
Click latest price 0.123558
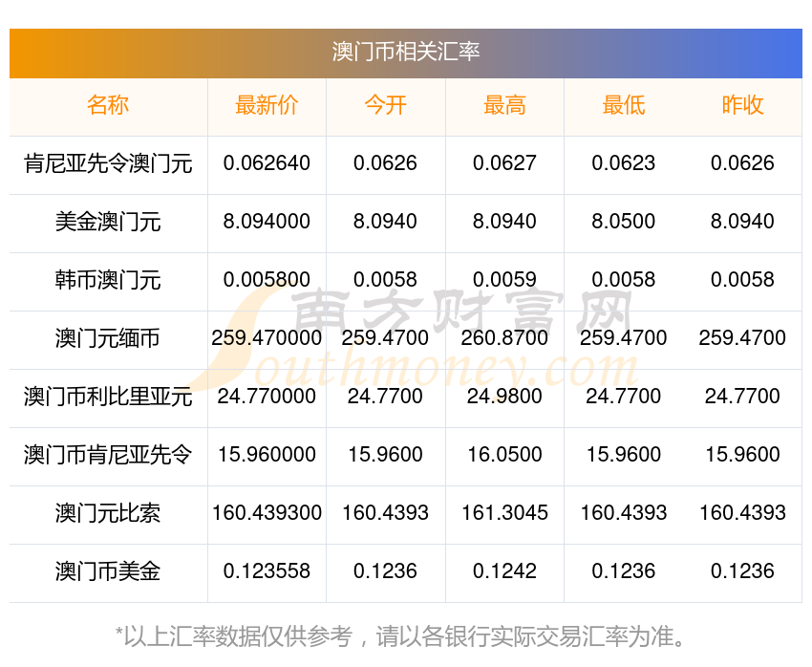click(267, 571)
